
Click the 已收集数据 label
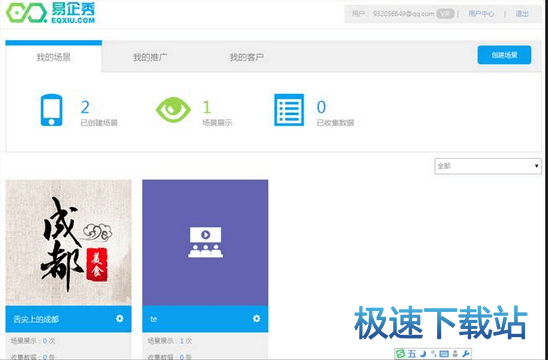coord(335,123)
